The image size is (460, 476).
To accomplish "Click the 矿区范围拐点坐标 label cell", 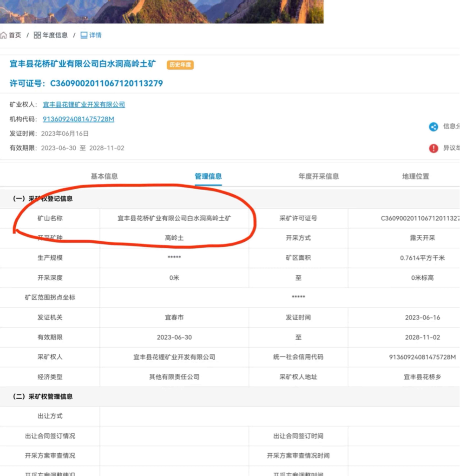I will [50, 297].
